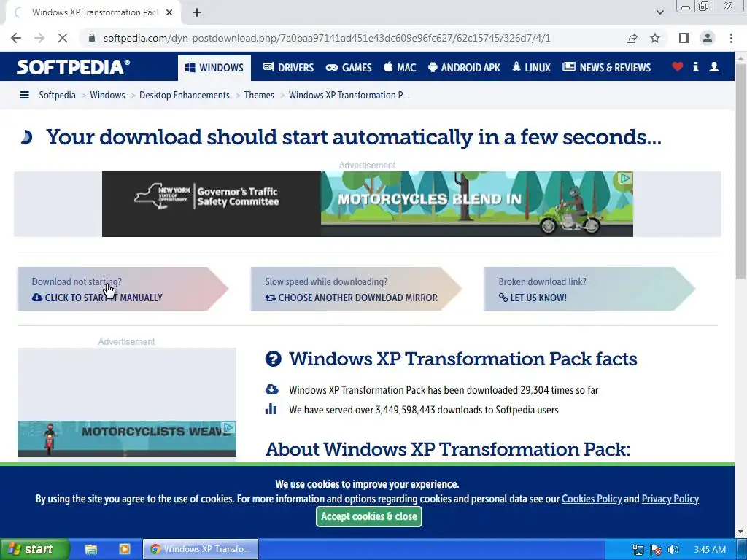Viewport: 747px width, 560px height.
Task: Open the Mac section
Action: pyautogui.click(x=400, y=68)
